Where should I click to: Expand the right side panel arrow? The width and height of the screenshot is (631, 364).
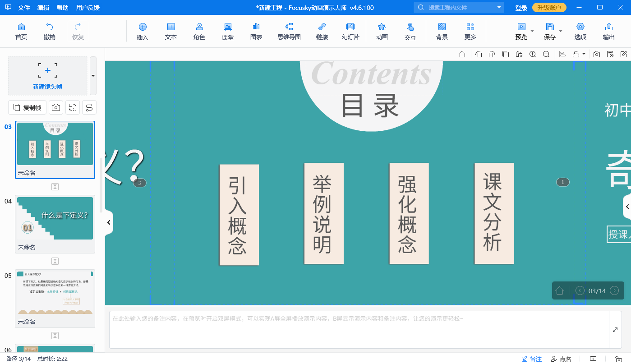pyautogui.click(x=627, y=207)
